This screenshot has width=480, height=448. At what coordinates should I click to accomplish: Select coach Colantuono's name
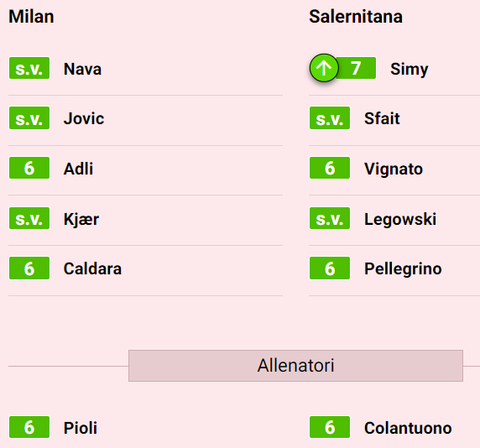[408, 428]
